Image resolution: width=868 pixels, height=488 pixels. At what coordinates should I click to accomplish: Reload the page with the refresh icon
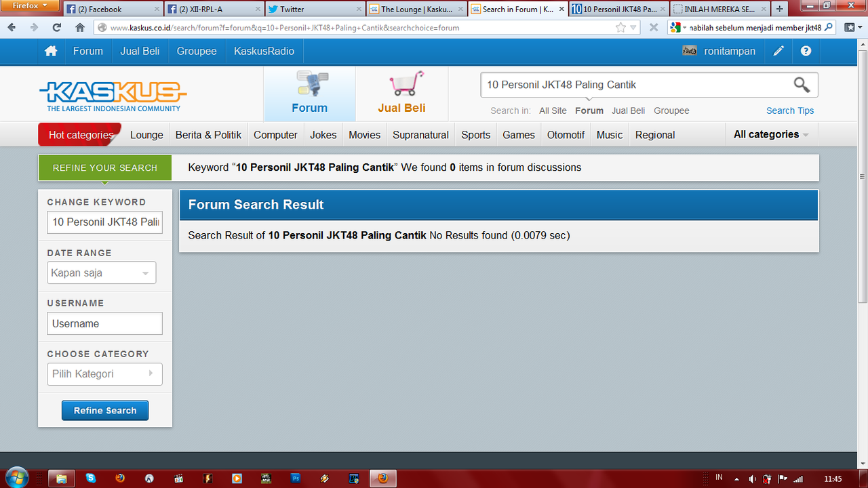pyautogui.click(x=57, y=28)
